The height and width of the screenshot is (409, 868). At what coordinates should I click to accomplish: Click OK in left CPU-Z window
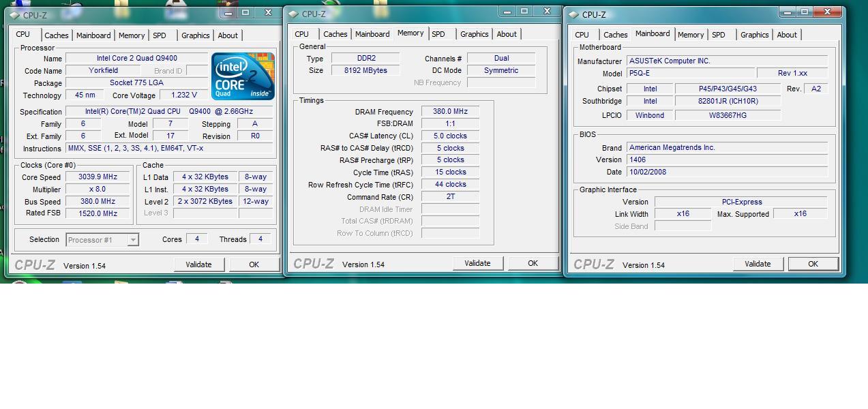tap(254, 264)
